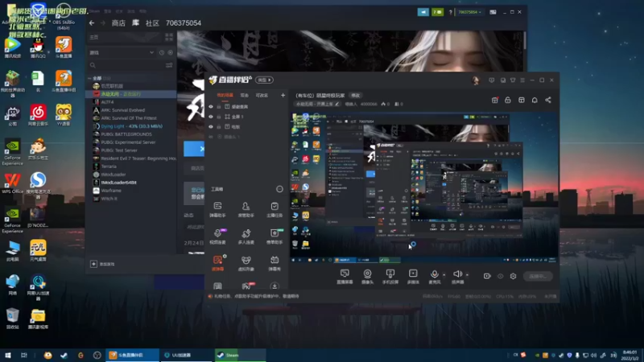Toggle visibility of the third scene source
The width and height of the screenshot is (644, 362).
pyautogui.click(x=211, y=127)
